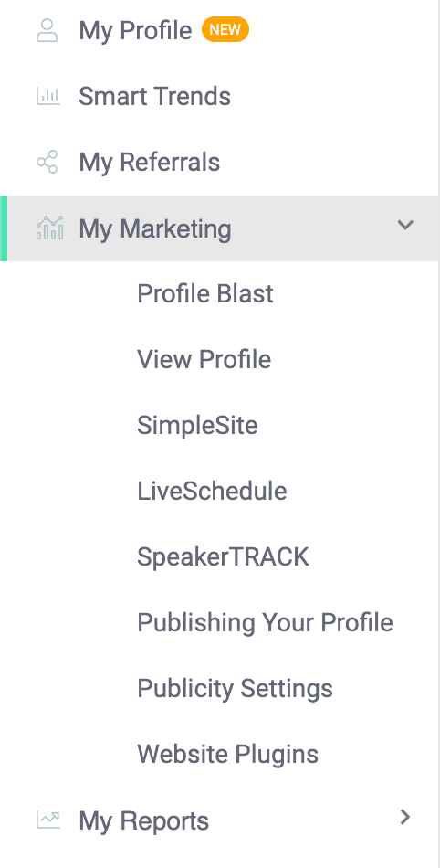Click the bar chart icon for Smart Trends

(x=48, y=96)
